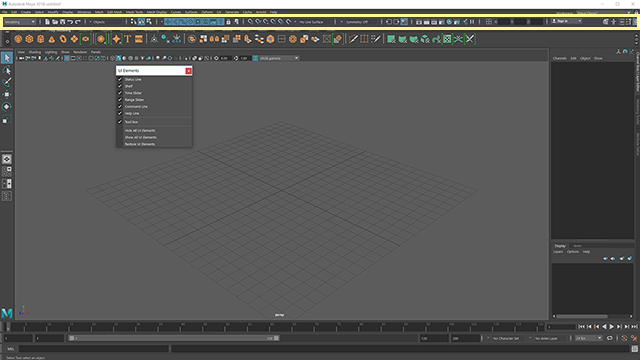
Task: Toggle Range Slider checkbox
Action: [120, 100]
